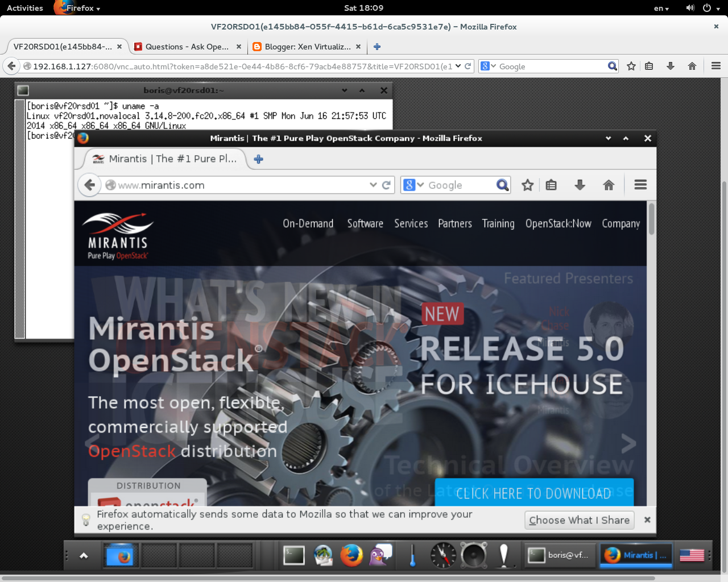Switch to Blogger: Xen Virtualiz... tab

tap(307, 47)
